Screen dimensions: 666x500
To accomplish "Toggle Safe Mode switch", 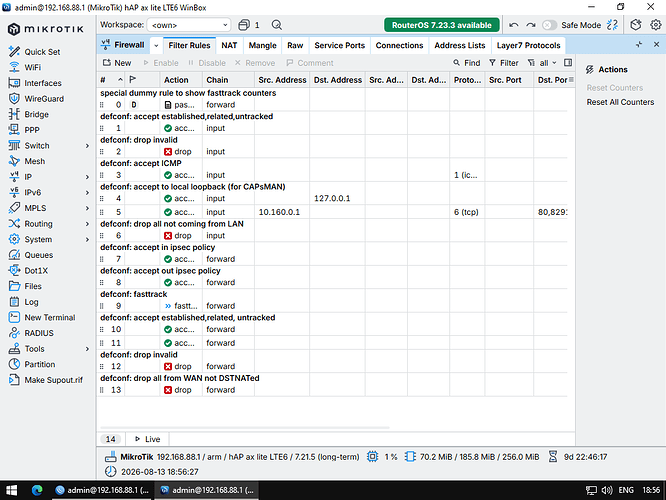I will pyautogui.click(x=549, y=25).
